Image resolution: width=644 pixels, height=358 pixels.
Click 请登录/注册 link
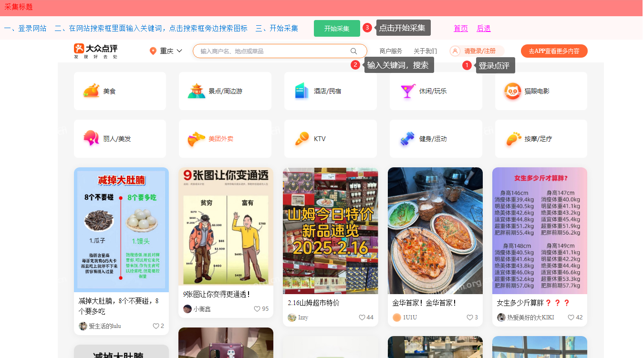point(480,51)
